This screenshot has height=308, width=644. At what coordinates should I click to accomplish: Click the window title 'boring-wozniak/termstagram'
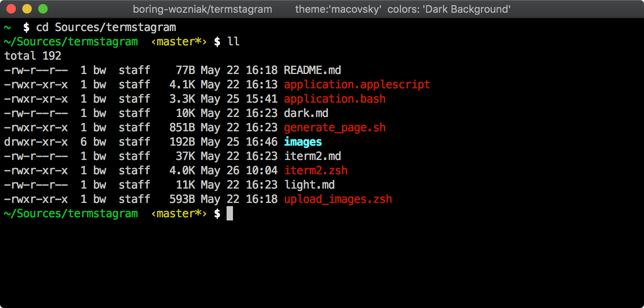(x=202, y=9)
